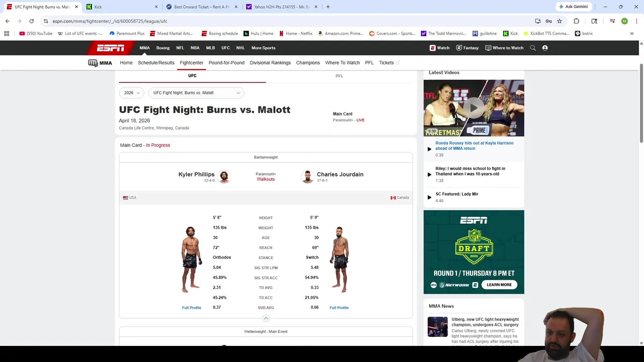
Task: Open Schedule/Results in MMA nav
Action: click(x=156, y=63)
